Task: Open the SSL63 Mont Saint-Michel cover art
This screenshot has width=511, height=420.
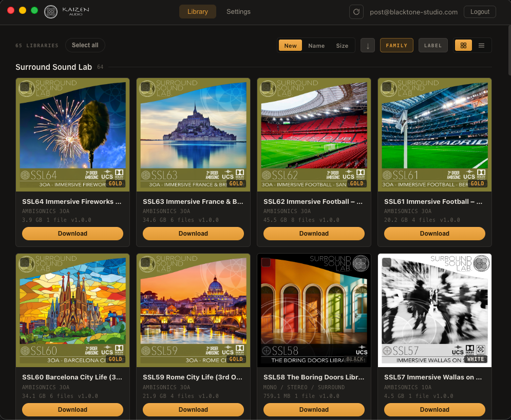Action: point(193,135)
